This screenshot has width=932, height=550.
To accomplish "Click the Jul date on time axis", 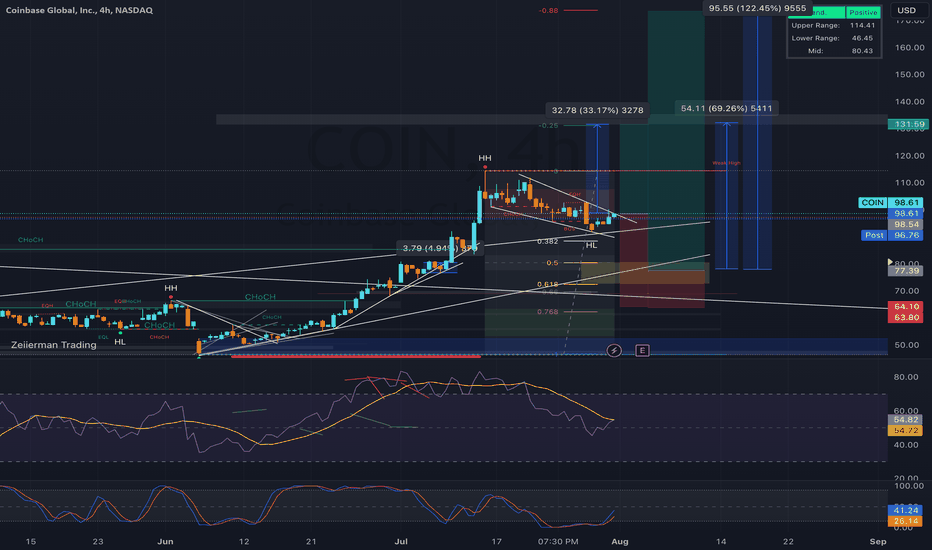I will (x=401, y=542).
